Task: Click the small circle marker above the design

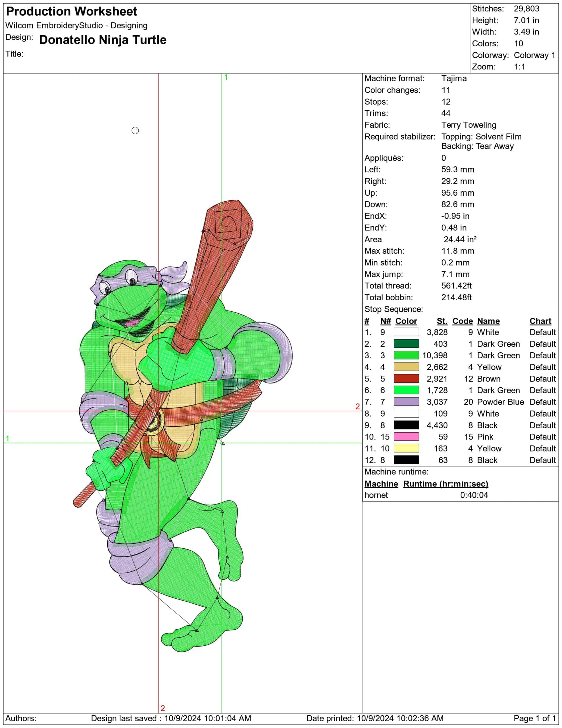Action: [135, 130]
